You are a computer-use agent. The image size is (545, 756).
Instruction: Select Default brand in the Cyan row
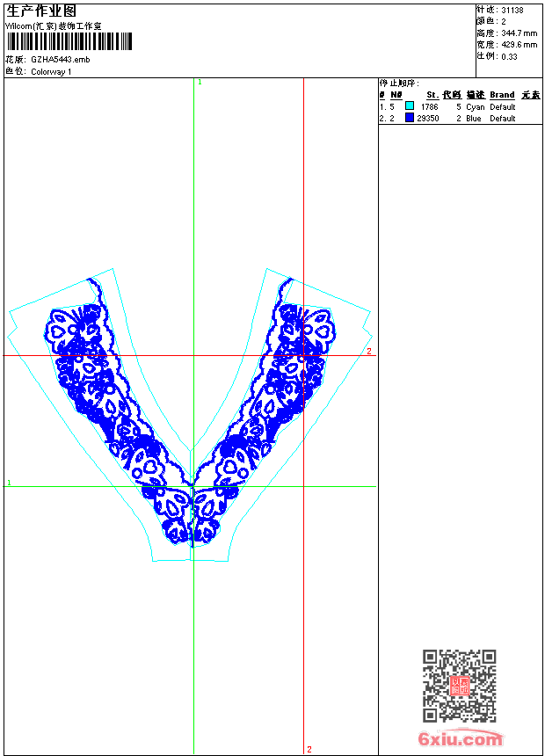point(503,107)
